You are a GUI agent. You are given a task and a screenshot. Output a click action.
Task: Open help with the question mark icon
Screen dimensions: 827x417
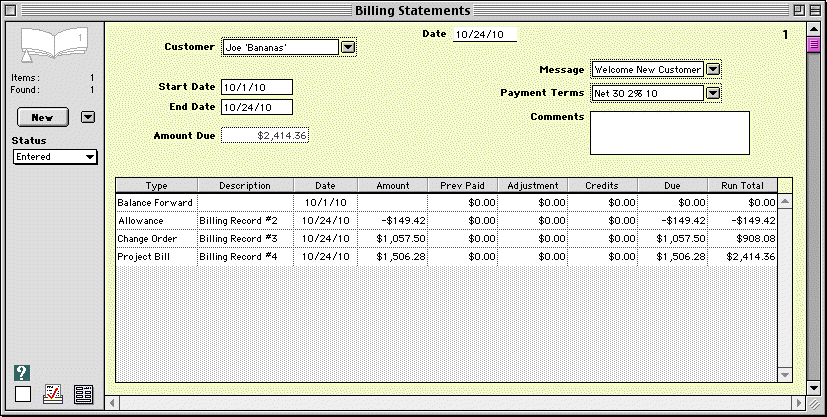click(x=23, y=373)
